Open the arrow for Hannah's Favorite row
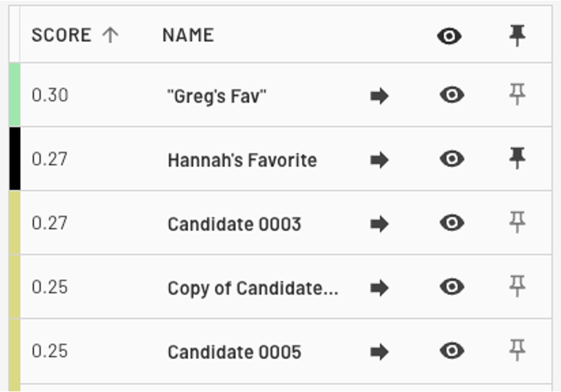 click(x=379, y=160)
